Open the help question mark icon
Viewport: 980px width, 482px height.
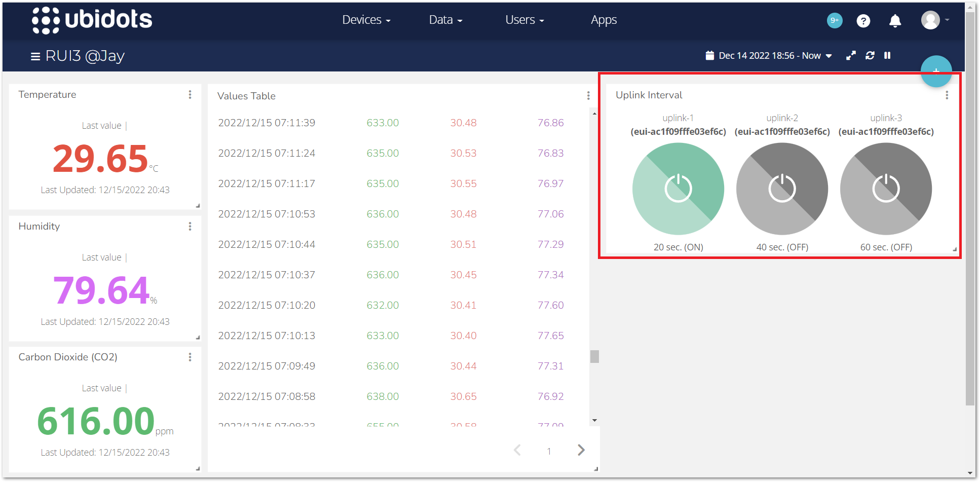pos(863,21)
